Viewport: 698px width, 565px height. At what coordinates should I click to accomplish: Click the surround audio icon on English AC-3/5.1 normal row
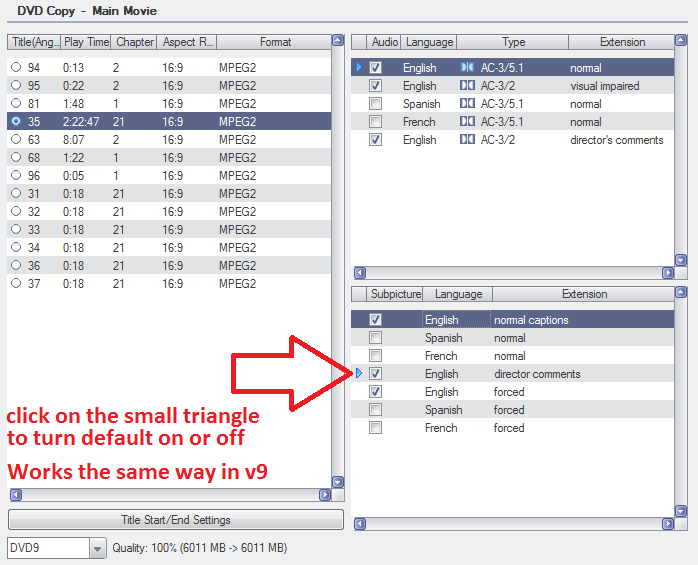pos(467,68)
